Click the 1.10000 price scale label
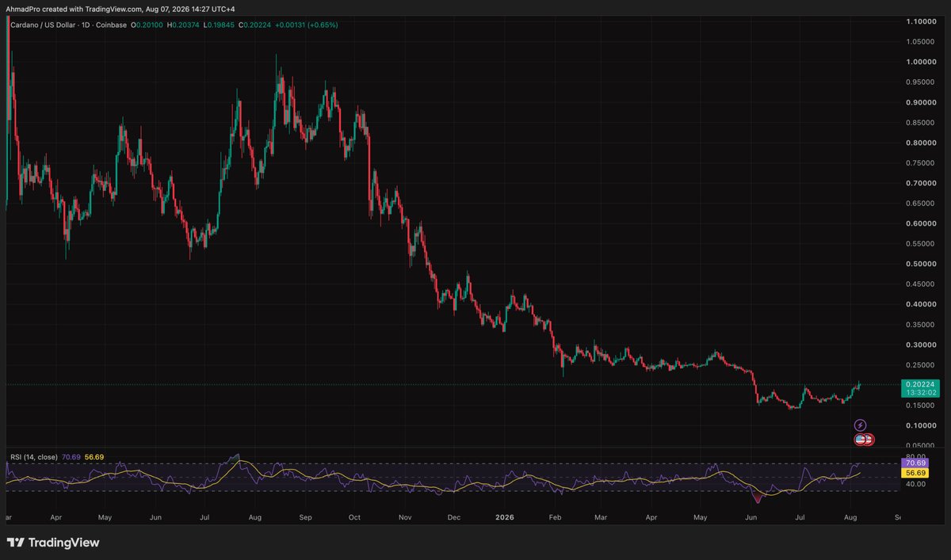 click(922, 21)
